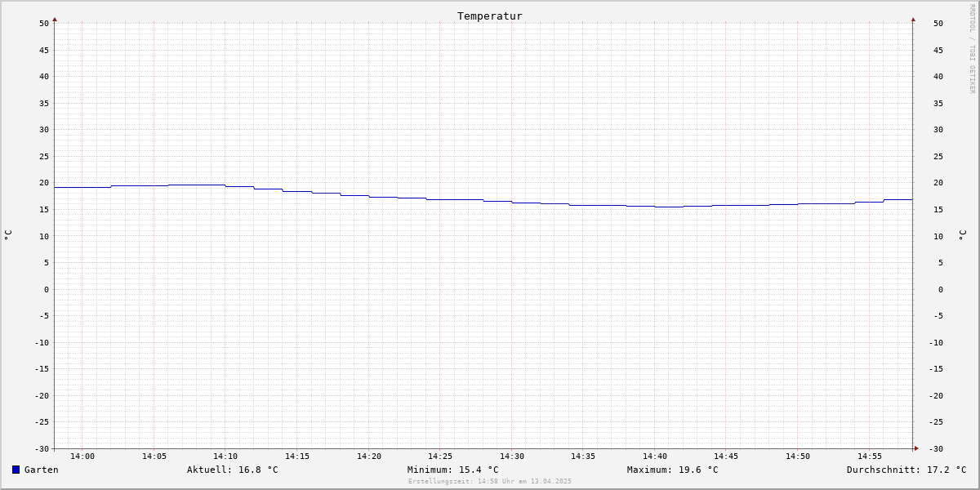Click the left axis "°C" unit label
The width and height of the screenshot is (980, 490).
(8, 235)
